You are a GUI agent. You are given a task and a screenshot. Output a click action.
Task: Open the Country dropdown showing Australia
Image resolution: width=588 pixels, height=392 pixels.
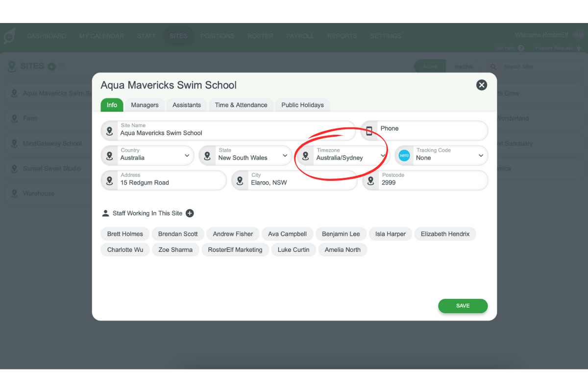point(187,155)
